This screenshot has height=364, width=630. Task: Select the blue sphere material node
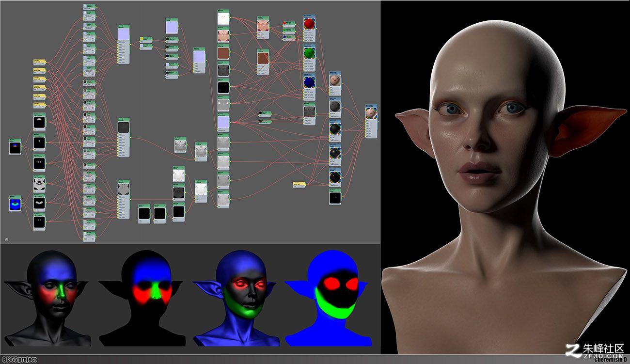click(x=309, y=87)
